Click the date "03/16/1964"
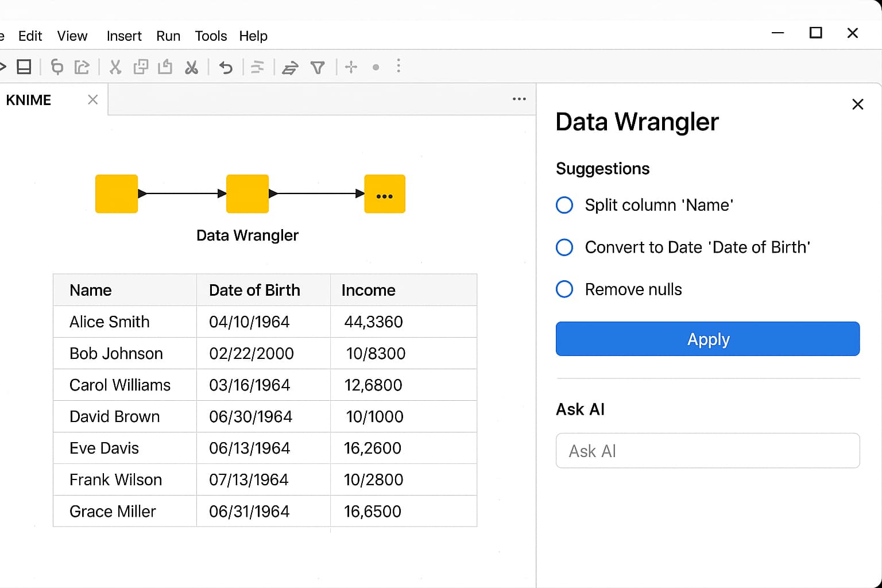The image size is (882, 588). [x=250, y=385]
